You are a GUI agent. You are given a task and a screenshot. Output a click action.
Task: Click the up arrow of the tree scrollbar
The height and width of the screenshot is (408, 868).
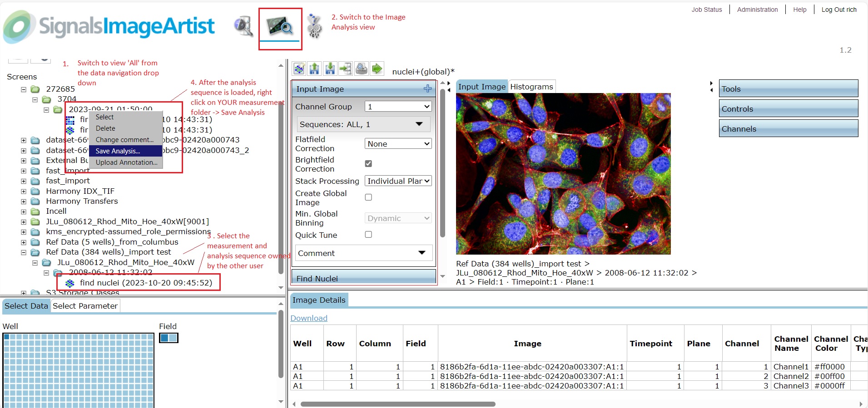tap(281, 66)
